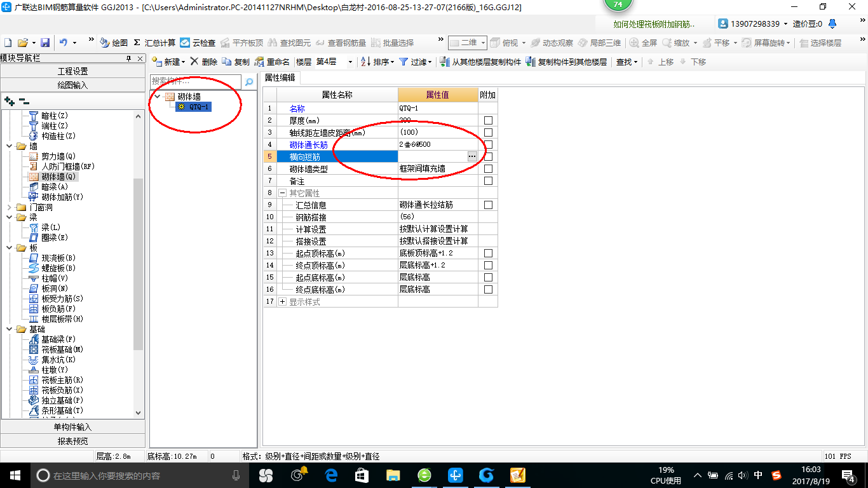Undo the last action
Screen dimensions: 868x488
pos(64,43)
